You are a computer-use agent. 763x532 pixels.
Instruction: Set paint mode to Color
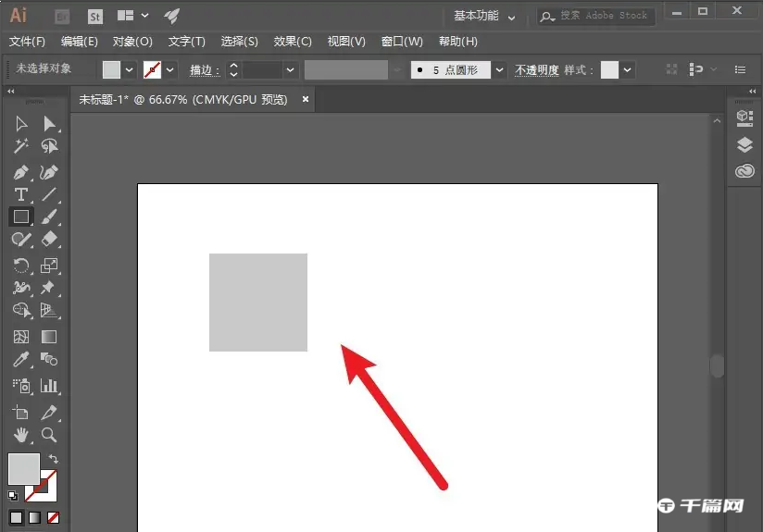click(16, 517)
